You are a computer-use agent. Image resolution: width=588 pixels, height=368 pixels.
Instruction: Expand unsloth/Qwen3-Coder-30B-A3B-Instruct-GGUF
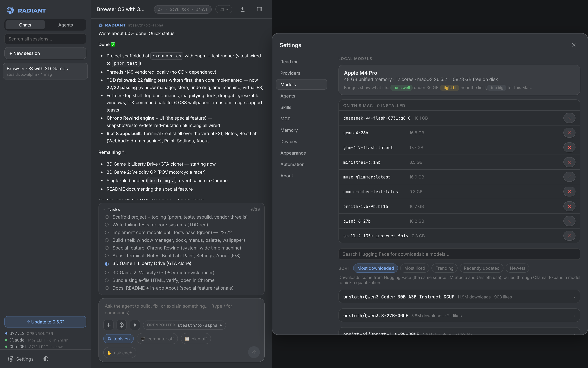click(459, 297)
